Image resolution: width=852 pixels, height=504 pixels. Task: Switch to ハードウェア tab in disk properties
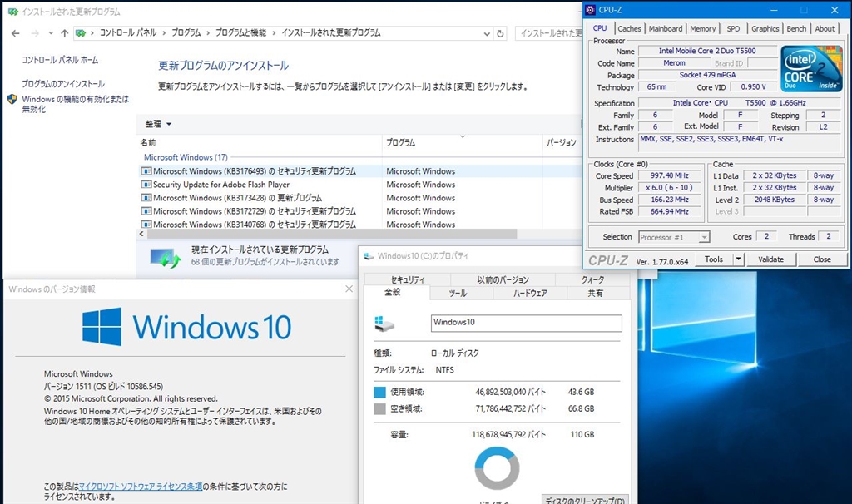tap(530, 294)
